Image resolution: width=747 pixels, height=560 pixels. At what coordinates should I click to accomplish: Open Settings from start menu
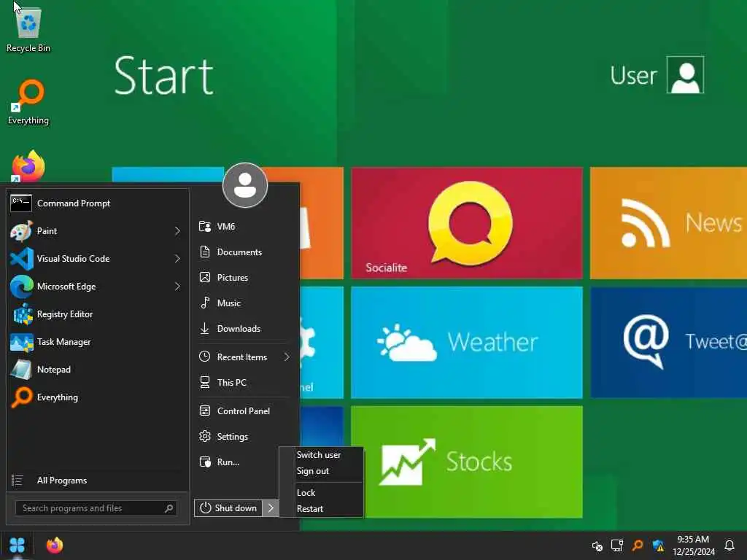[244, 436]
